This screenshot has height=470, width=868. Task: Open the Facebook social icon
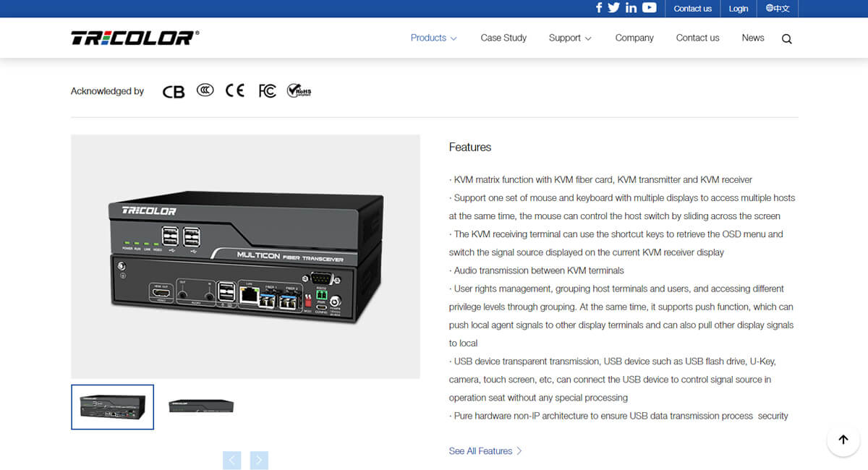coord(599,8)
